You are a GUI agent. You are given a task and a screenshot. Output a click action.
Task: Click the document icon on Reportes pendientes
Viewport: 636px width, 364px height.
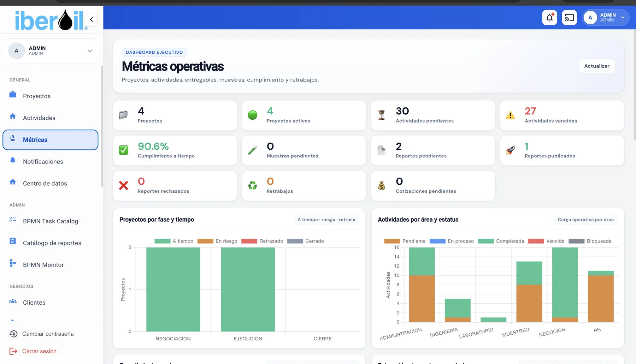[382, 150]
